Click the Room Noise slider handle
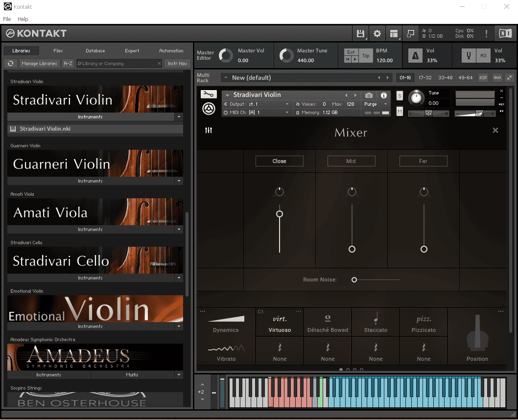The image size is (518, 420). click(354, 280)
